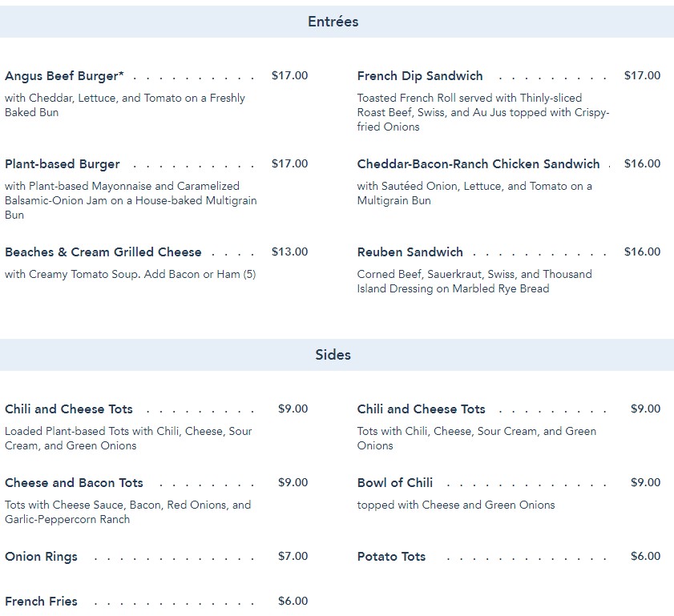Click the Plant-based Burger description text

pyautogui.click(x=131, y=200)
